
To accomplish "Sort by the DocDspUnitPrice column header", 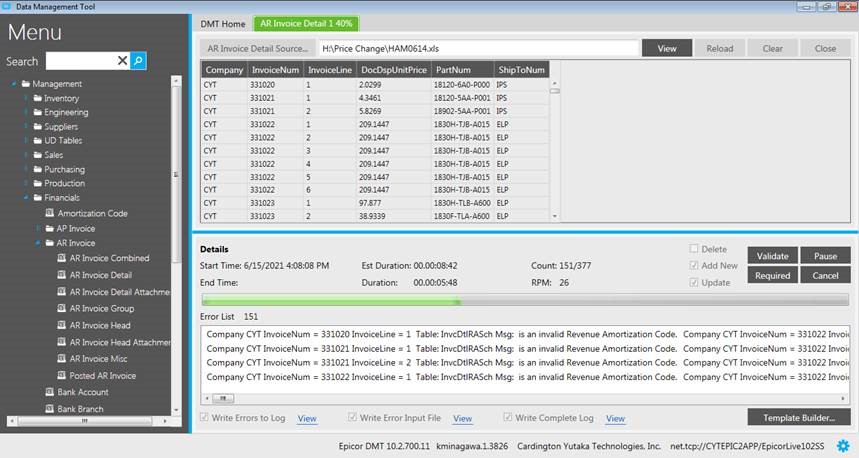I will [x=393, y=70].
